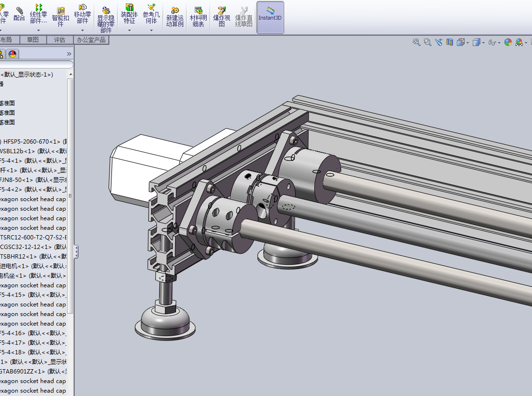
Task: Select the 进电机<1> component in the tree
Action: pyautogui.click(x=33, y=266)
